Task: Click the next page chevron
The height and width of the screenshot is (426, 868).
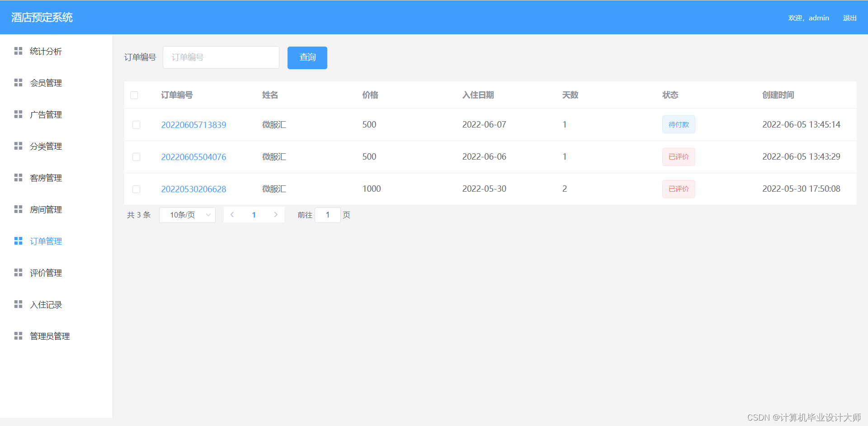Action: click(x=276, y=215)
